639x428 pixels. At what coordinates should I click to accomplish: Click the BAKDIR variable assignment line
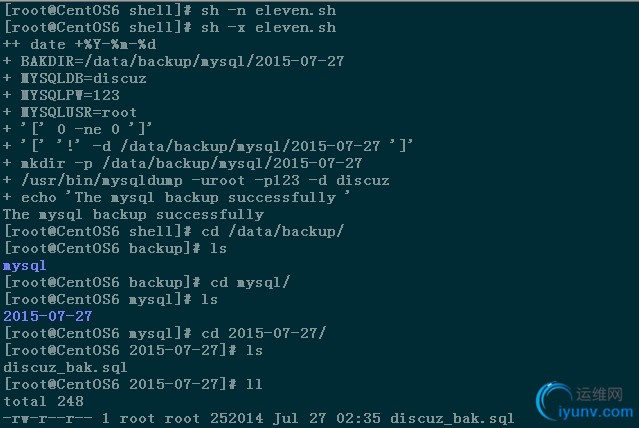173,61
